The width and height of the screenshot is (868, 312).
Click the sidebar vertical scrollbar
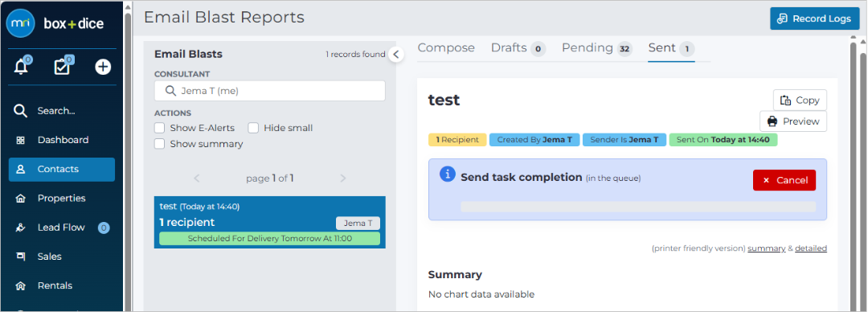[129, 161]
